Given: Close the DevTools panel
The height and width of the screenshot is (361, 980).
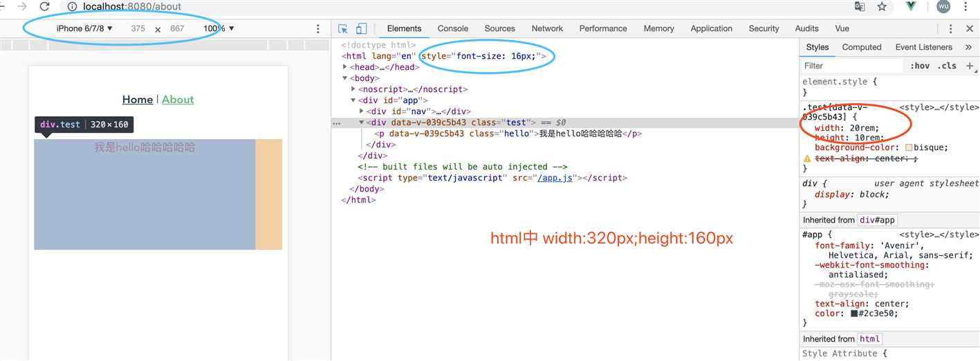Looking at the screenshot, I should [x=968, y=29].
